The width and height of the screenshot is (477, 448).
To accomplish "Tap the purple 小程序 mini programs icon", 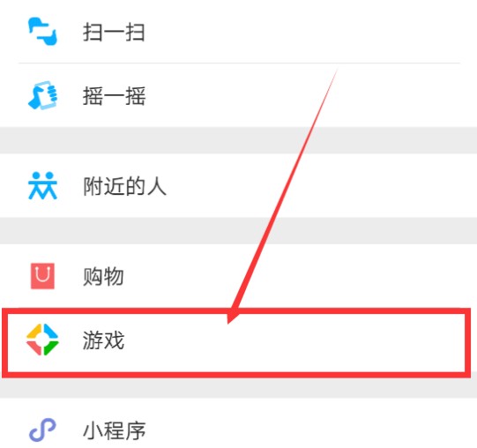I will coord(42,429).
